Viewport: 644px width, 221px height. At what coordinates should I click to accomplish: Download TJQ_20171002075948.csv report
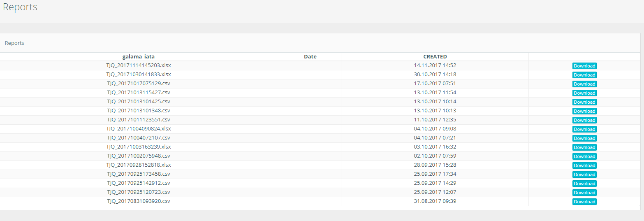pyautogui.click(x=584, y=156)
